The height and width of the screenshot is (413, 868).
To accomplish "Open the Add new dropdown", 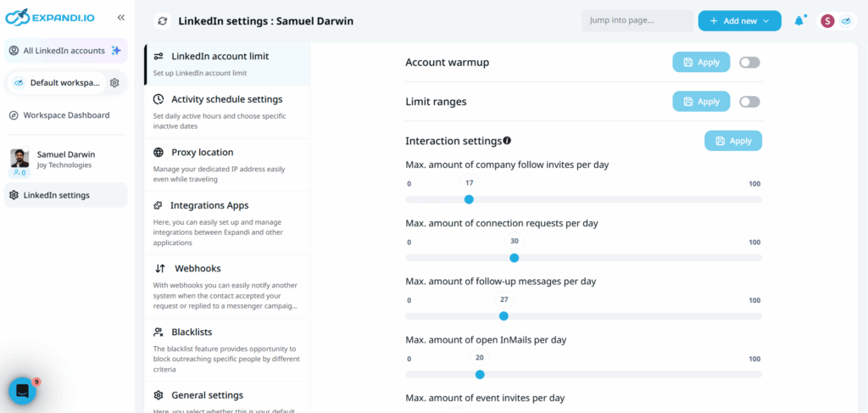I will click(x=739, y=20).
